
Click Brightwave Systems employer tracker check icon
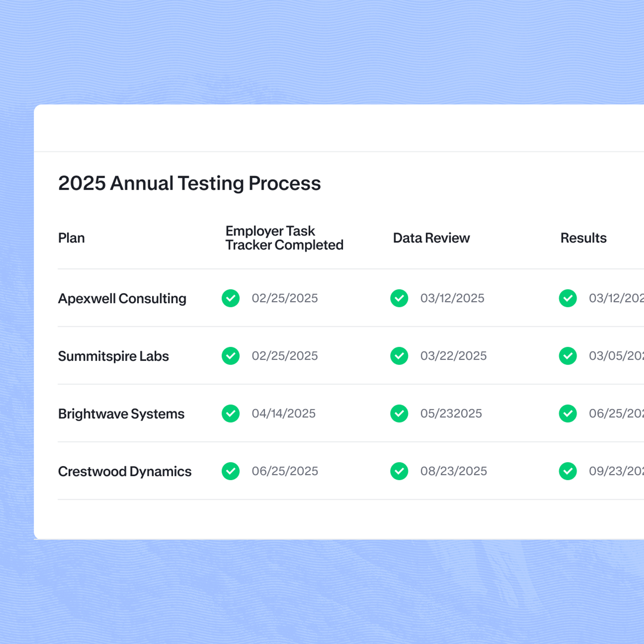[x=231, y=413]
